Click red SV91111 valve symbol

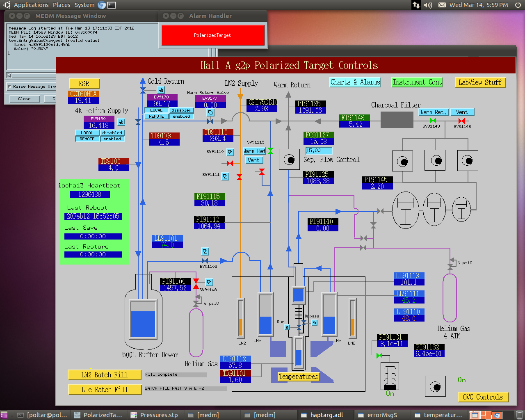click(x=239, y=177)
